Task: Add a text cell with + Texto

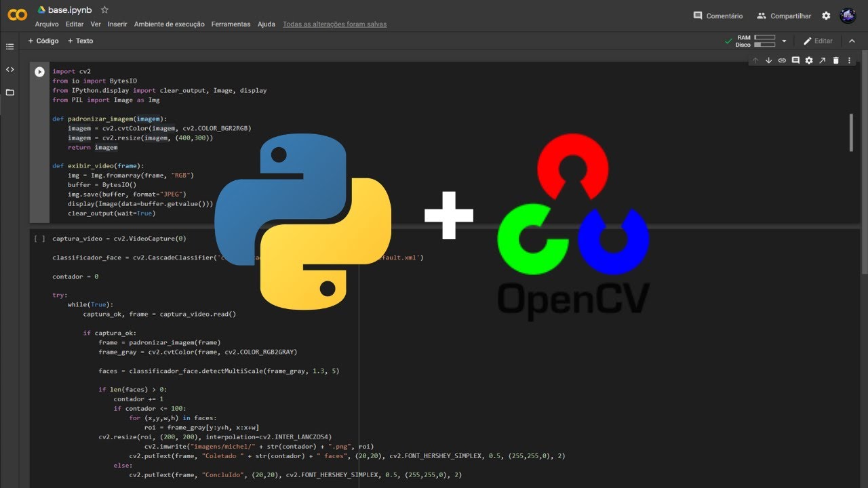Action: click(x=80, y=41)
